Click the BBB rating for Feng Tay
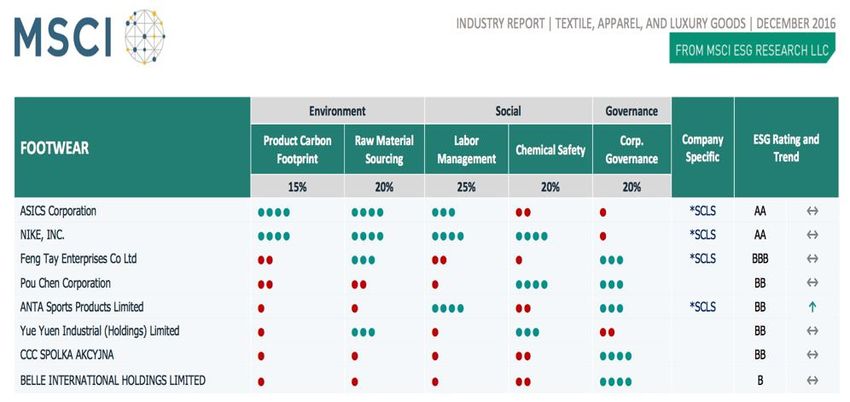The image size is (850, 402). click(760, 259)
